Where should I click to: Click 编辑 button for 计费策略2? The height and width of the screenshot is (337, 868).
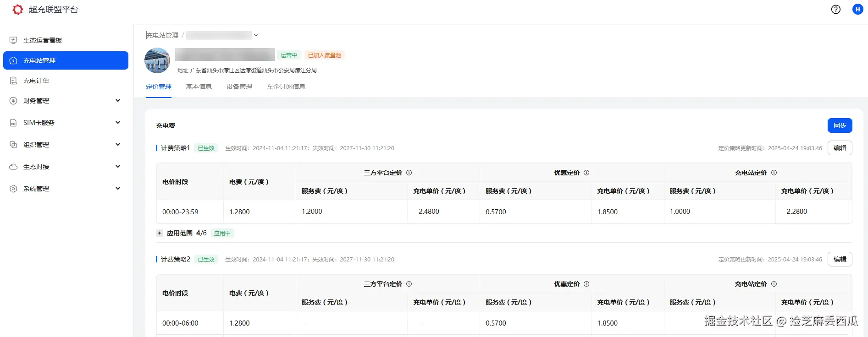pos(840,259)
